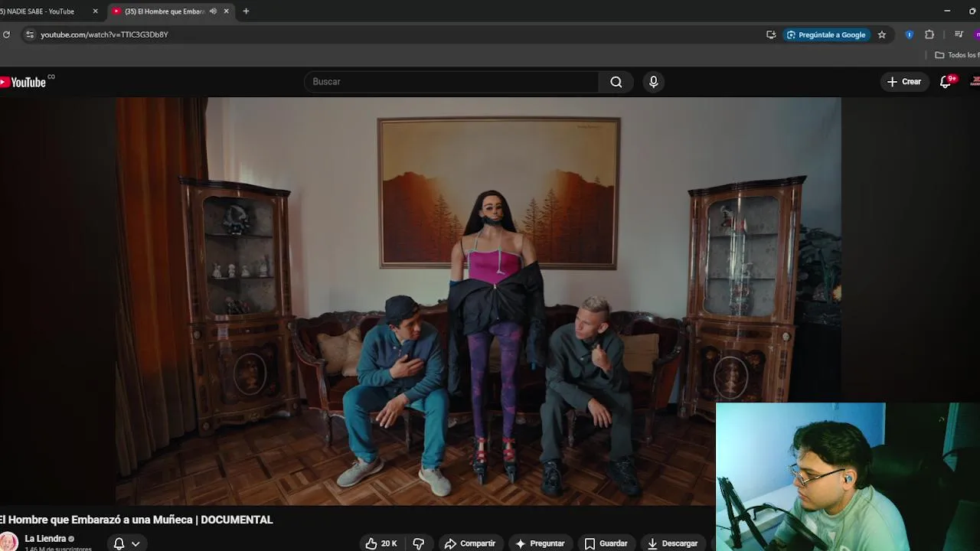Mute the playing tab's audio speaker icon
Viewport: 980px width, 551px height.
(213, 11)
